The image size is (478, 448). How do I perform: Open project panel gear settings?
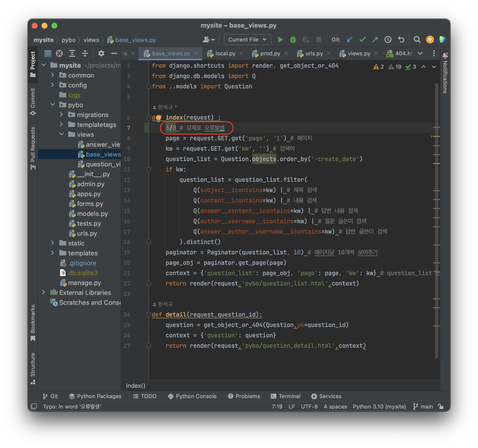(101, 53)
